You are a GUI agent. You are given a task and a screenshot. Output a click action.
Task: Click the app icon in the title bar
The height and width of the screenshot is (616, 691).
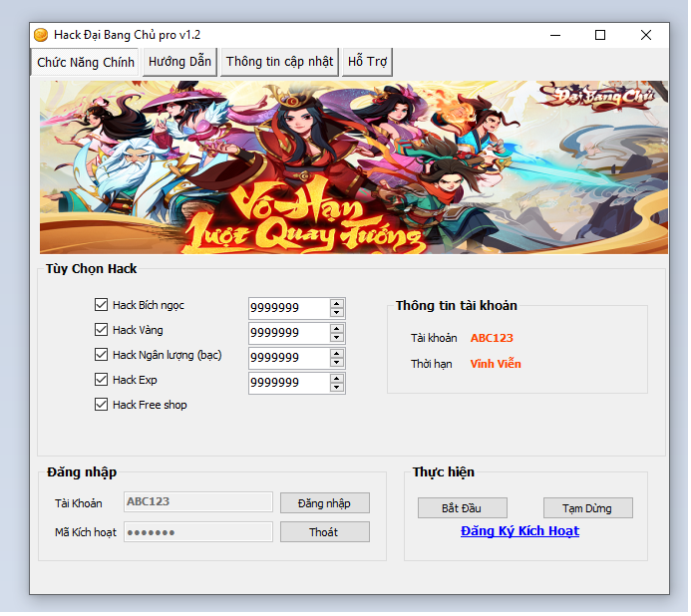42,35
